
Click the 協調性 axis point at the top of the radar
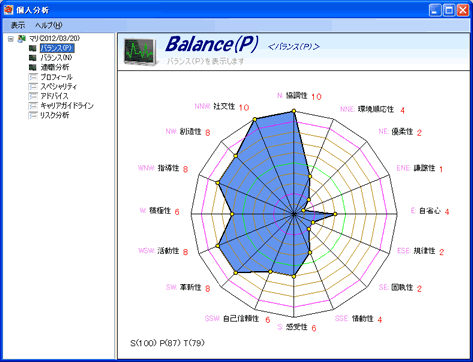point(294,111)
